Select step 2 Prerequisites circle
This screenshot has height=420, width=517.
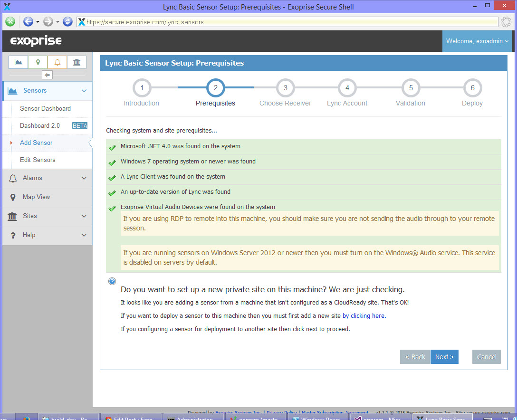tap(216, 88)
